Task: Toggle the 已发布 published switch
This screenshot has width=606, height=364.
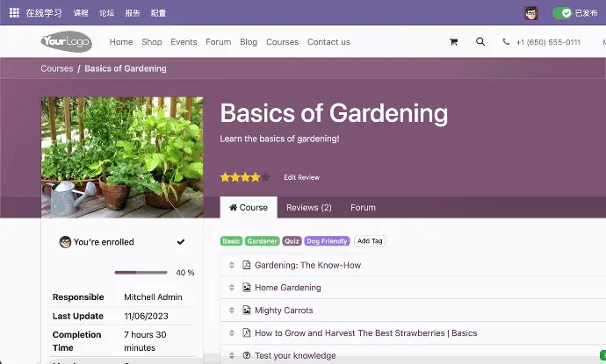Action: point(562,13)
